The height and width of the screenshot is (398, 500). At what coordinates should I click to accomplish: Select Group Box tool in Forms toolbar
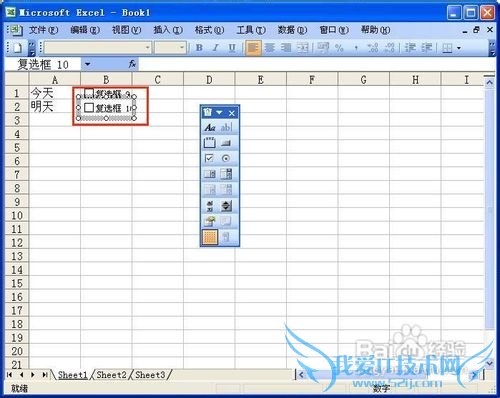coord(210,143)
